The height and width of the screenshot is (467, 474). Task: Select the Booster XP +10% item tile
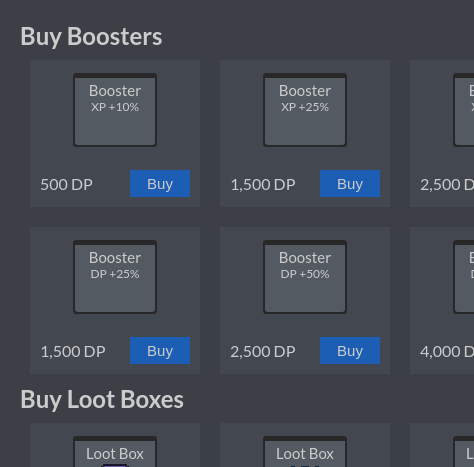[x=115, y=110]
